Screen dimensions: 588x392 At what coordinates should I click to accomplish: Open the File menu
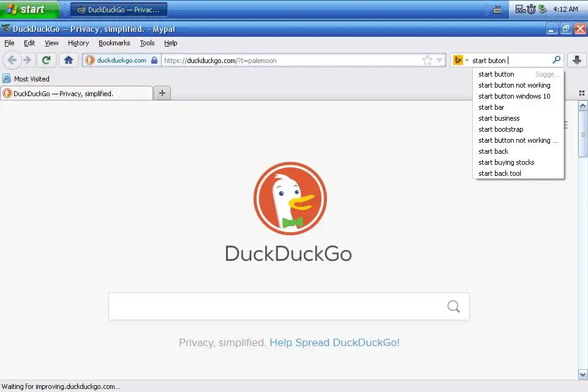coord(9,43)
